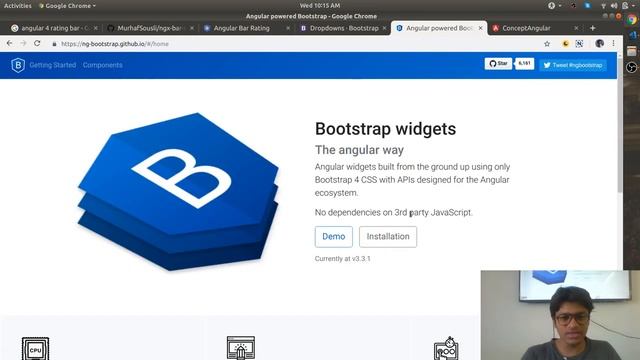
Task: Click the robot testing feature icon
Action: [446, 348]
